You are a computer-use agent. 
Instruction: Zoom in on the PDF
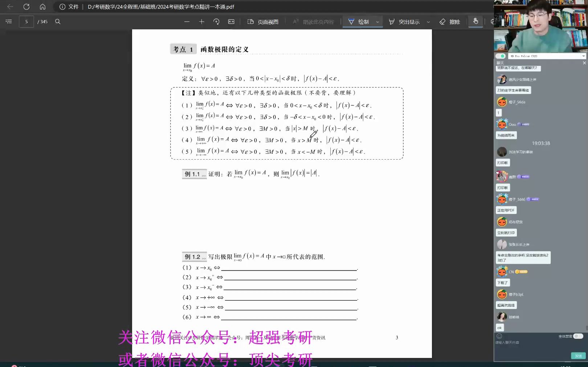202,22
